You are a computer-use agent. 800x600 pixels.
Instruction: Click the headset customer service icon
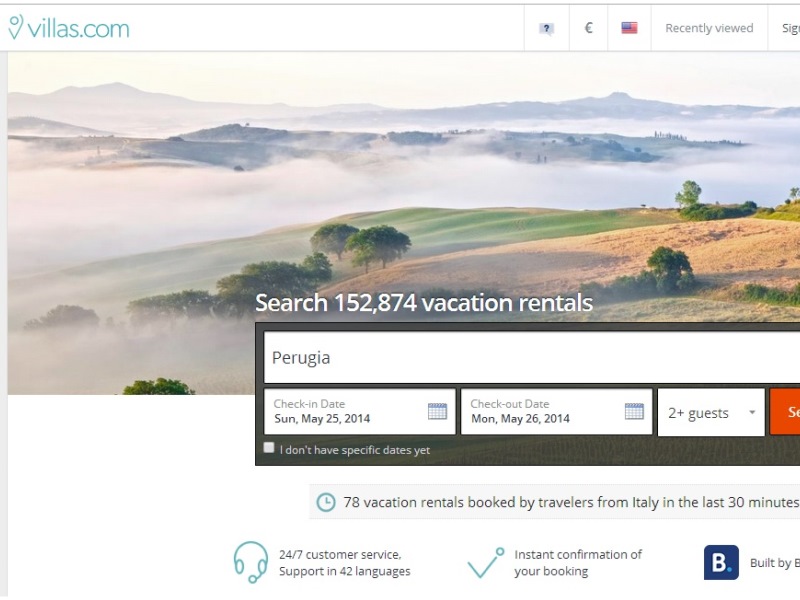point(251,562)
